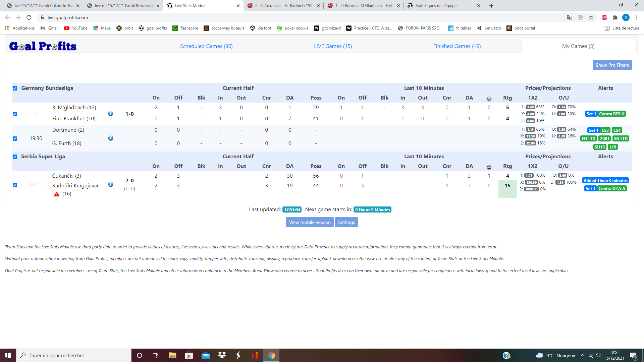This screenshot has height=362, width=644.
Task: Open the notification center icon
Action: click(634, 355)
